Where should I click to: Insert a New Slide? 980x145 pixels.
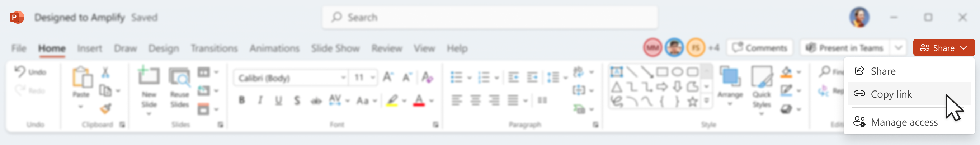point(149,89)
